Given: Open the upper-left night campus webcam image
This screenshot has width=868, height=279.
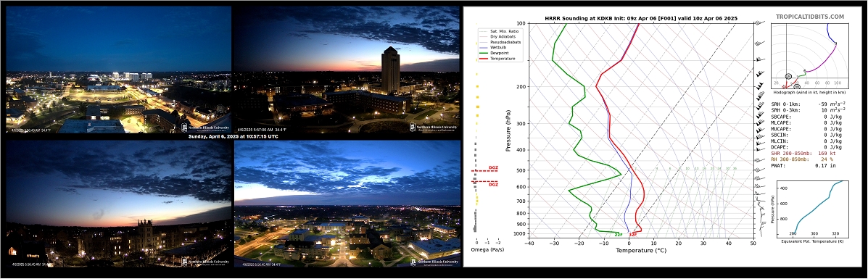Looking at the screenshot, I should (118, 70).
